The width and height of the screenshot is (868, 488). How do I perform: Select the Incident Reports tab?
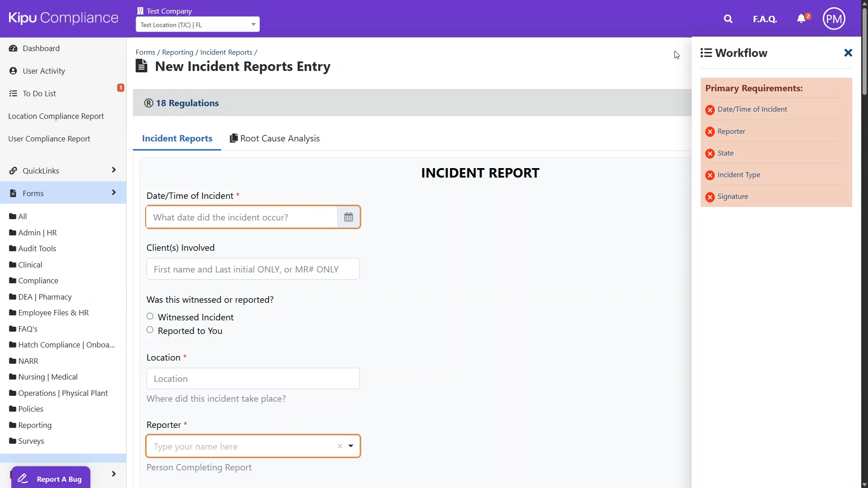[177, 138]
